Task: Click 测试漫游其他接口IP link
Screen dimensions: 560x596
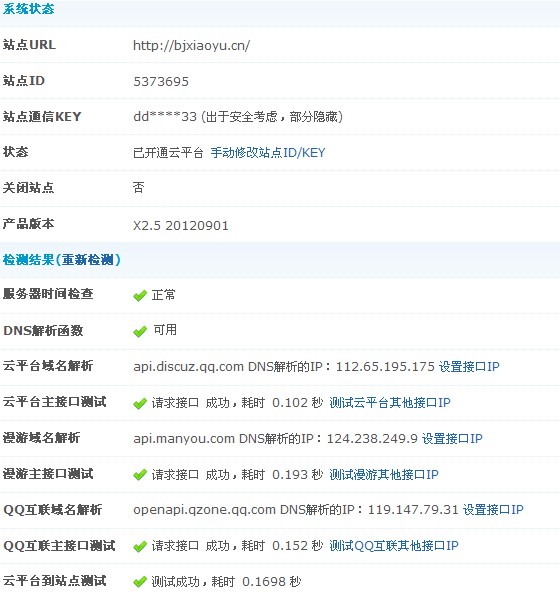Action: coord(384,474)
